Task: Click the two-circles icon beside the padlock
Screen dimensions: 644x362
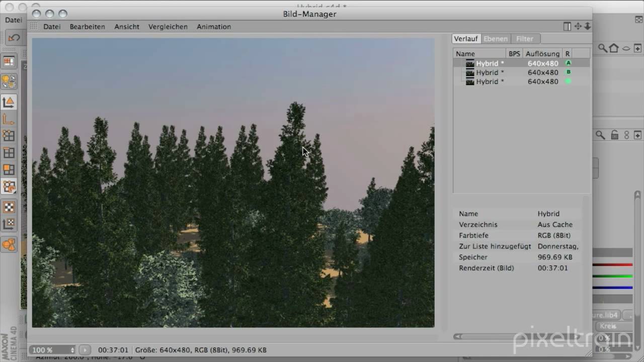Action: pos(627,135)
